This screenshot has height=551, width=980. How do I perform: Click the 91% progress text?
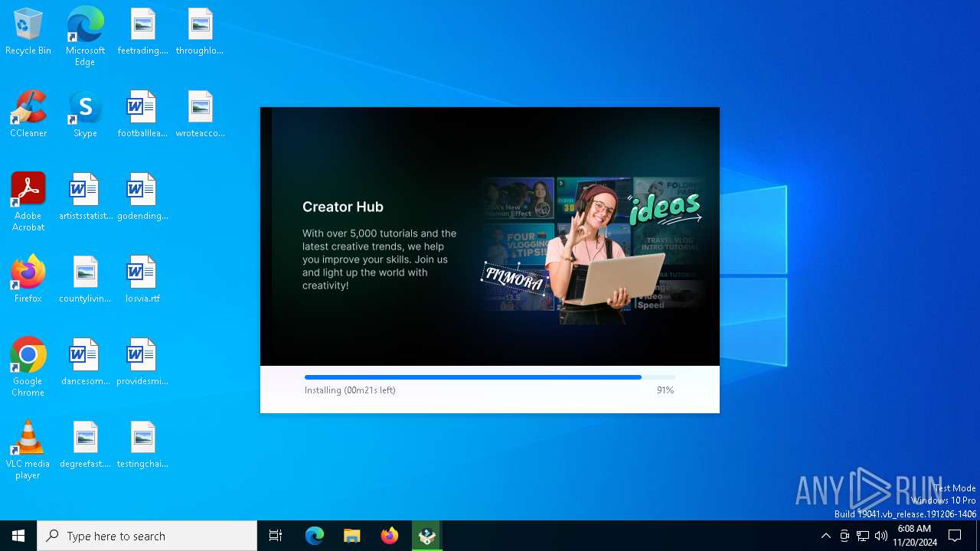coord(665,390)
